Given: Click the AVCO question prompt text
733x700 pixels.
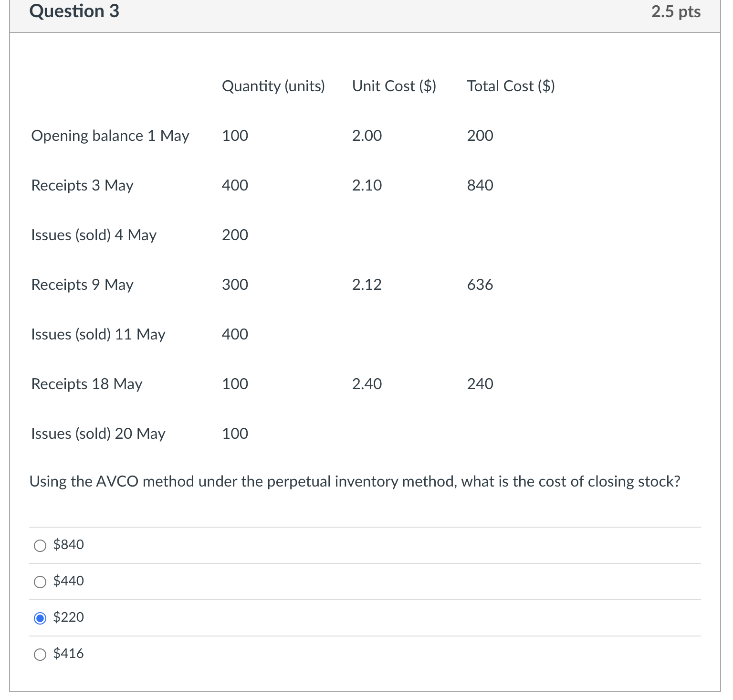Looking at the screenshot, I should [x=355, y=481].
